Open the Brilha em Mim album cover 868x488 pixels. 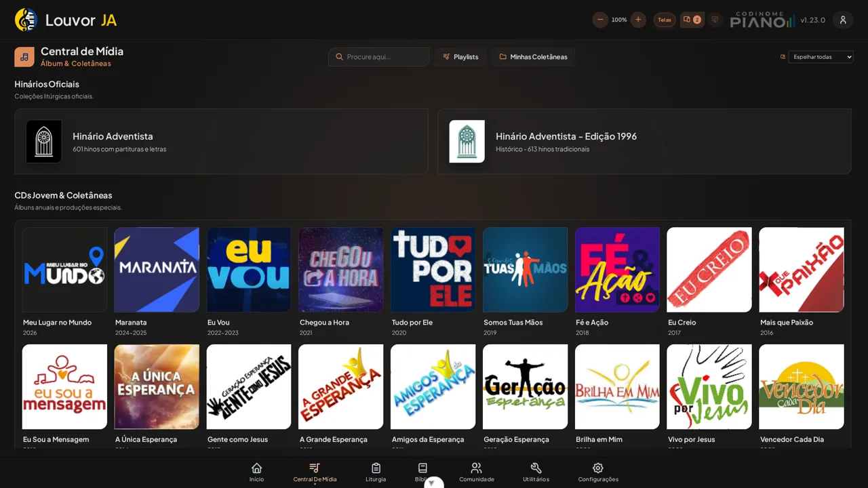click(617, 387)
